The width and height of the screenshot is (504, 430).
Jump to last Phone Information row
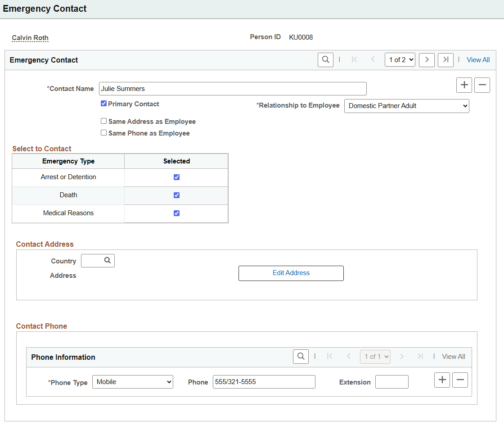coord(420,356)
